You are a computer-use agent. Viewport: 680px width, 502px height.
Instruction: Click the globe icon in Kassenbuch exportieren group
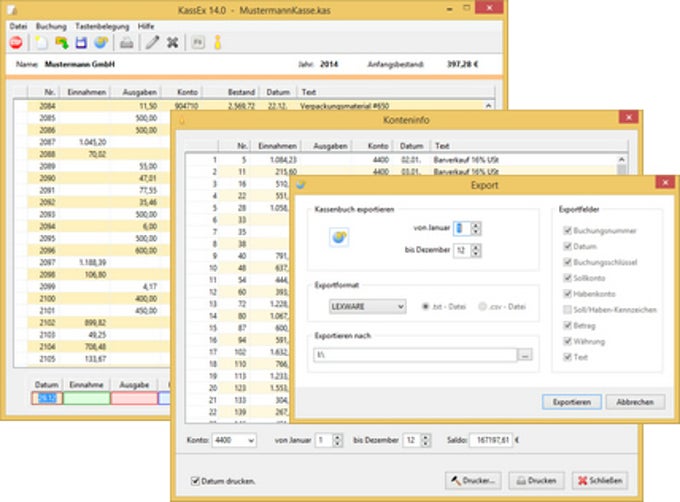coord(339,237)
